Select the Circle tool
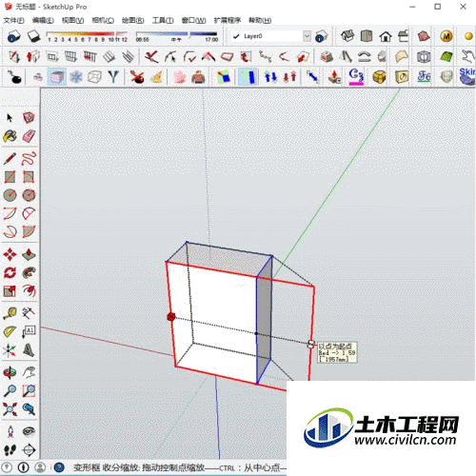 pyautogui.click(x=10, y=195)
